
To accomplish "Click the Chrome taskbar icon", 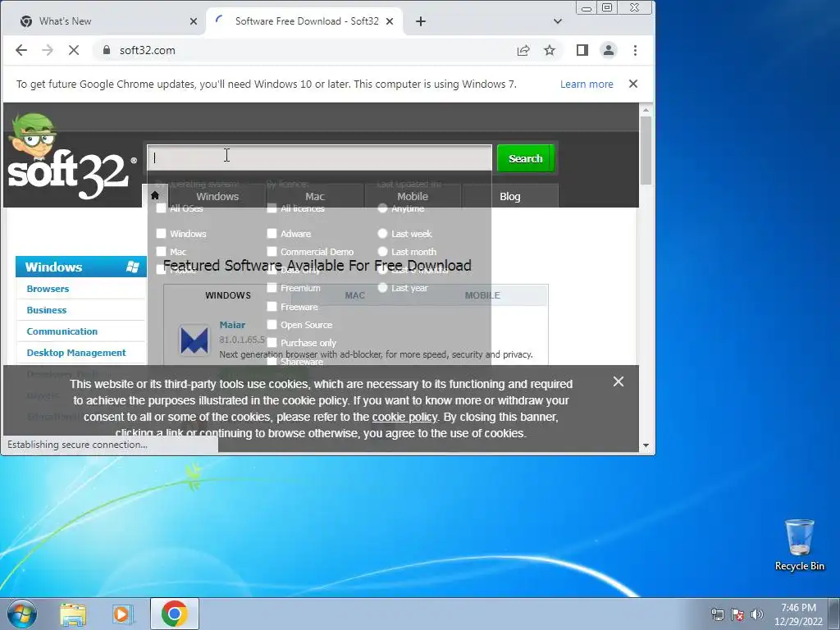I will [x=174, y=614].
